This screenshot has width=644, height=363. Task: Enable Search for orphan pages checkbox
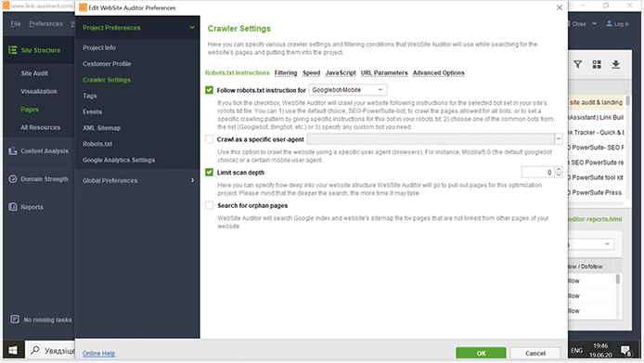[x=210, y=205]
